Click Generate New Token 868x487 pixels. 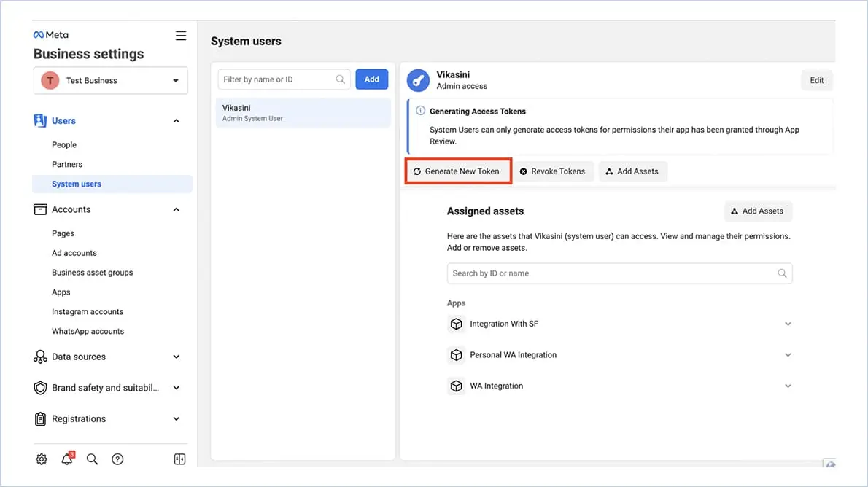[458, 171]
